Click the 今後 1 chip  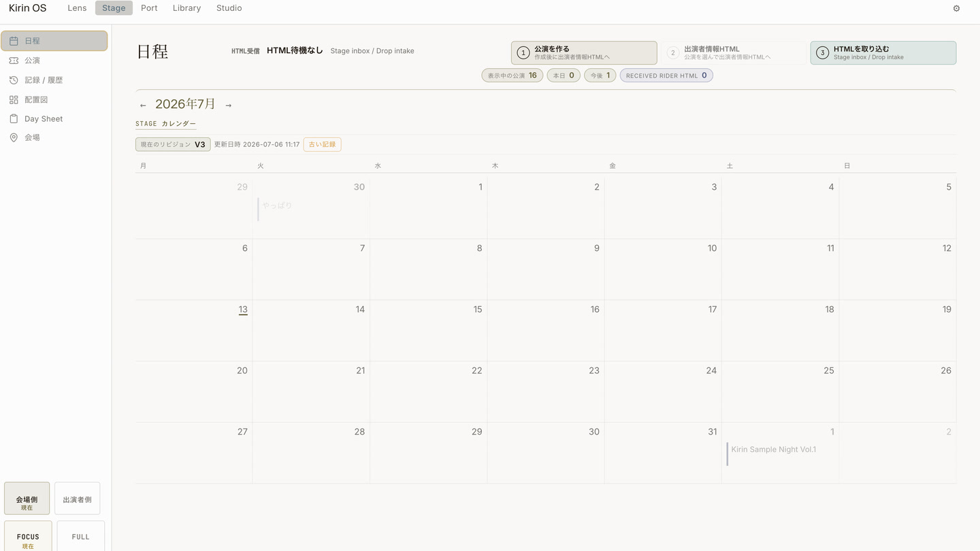[600, 76]
